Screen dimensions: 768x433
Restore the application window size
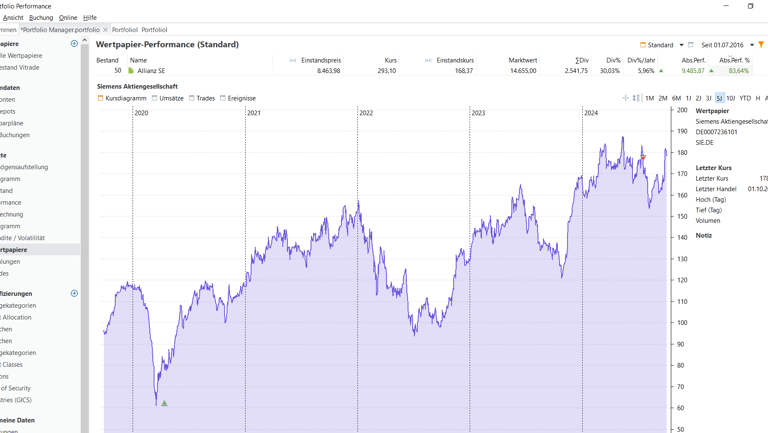[750, 6]
